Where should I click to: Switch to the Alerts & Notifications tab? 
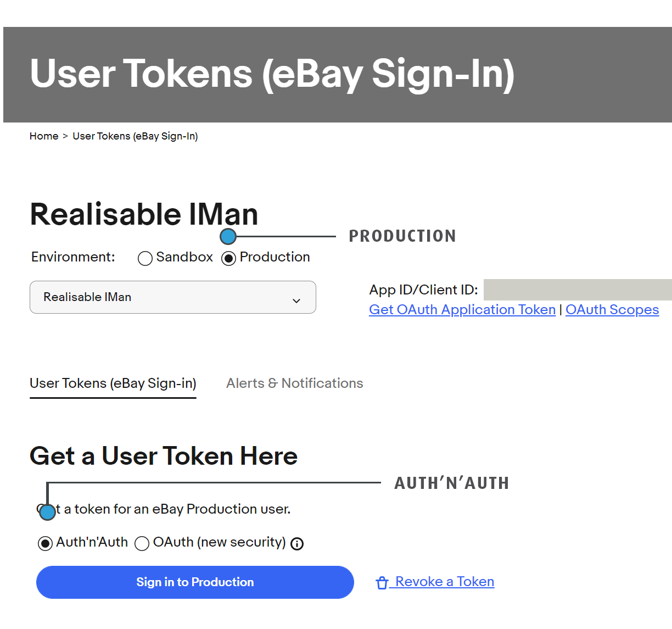pyautogui.click(x=295, y=383)
